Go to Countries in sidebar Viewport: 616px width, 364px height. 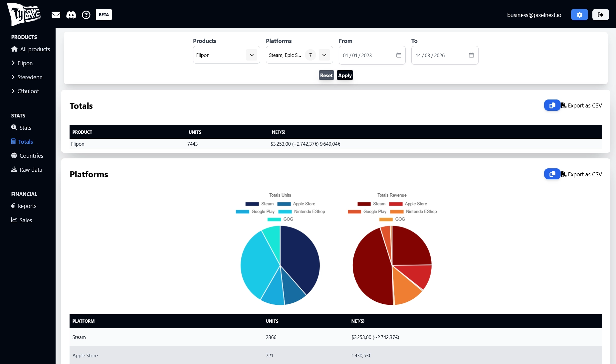(31, 156)
